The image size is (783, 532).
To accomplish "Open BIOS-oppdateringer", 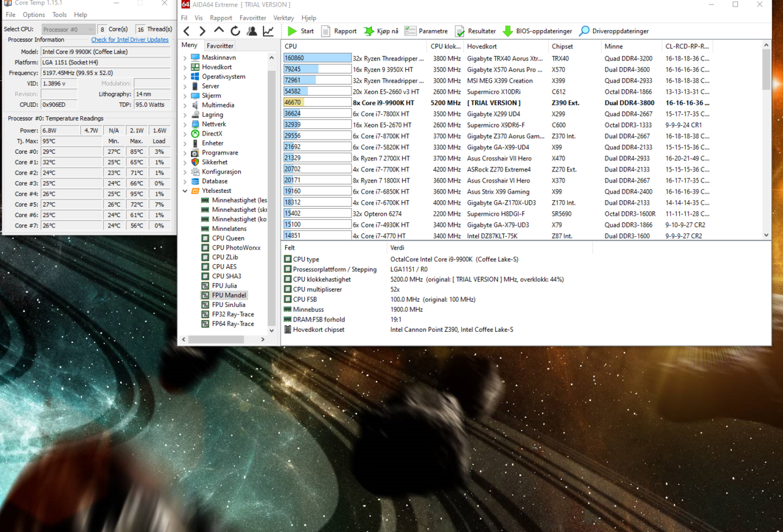I will (x=538, y=31).
